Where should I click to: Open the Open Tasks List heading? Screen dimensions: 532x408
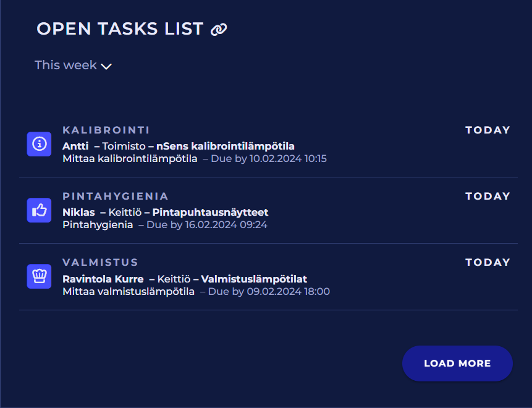pyautogui.click(x=120, y=28)
